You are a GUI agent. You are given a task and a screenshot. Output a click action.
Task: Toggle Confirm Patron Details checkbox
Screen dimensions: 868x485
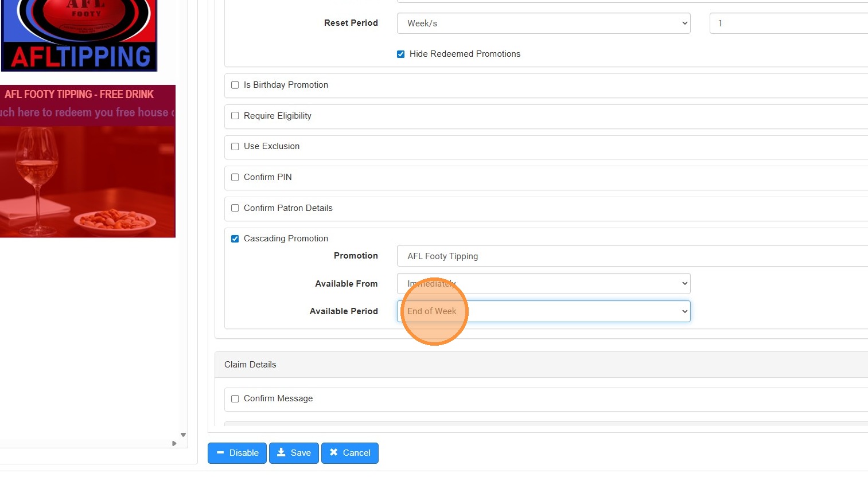point(235,208)
